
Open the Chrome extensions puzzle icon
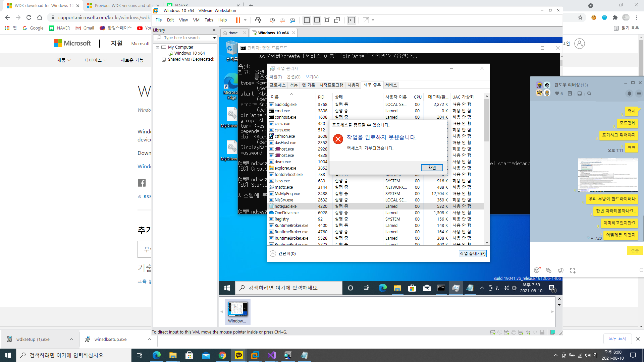(615, 17)
